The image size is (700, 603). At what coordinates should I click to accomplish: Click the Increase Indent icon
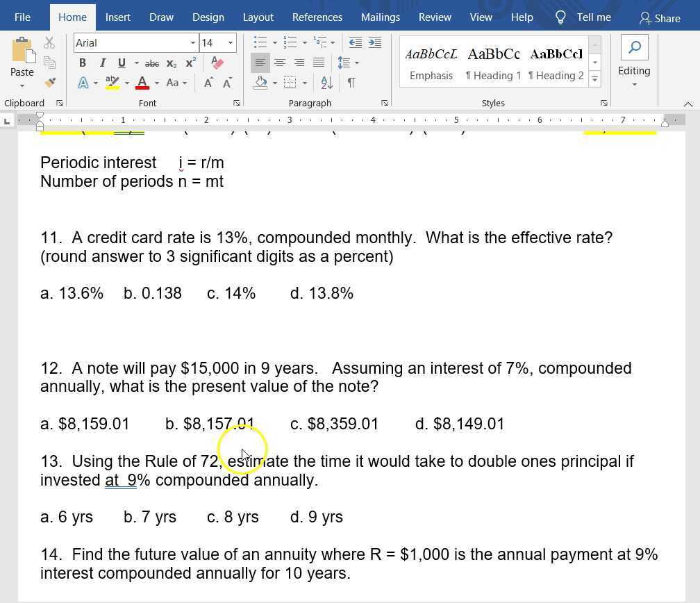coord(375,43)
